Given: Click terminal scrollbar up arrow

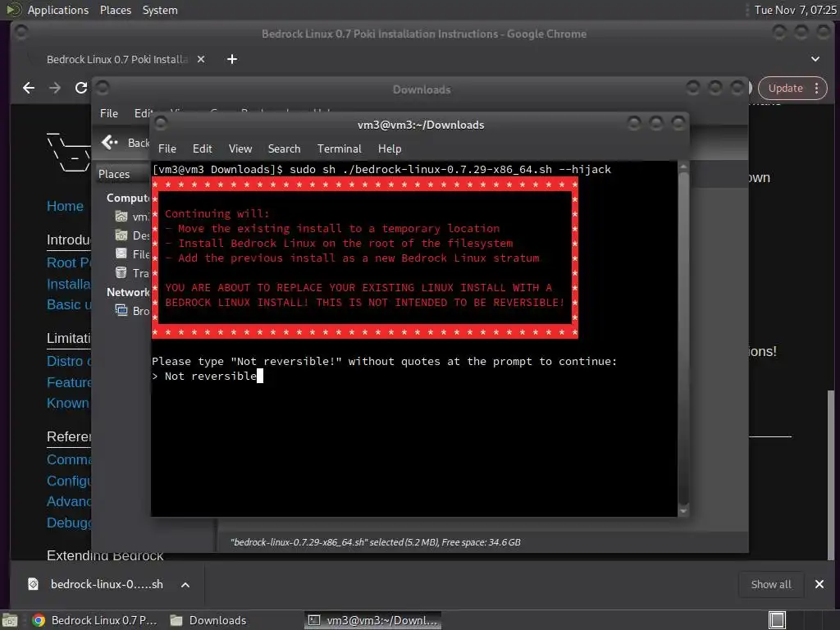Looking at the screenshot, I should [683, 167].
